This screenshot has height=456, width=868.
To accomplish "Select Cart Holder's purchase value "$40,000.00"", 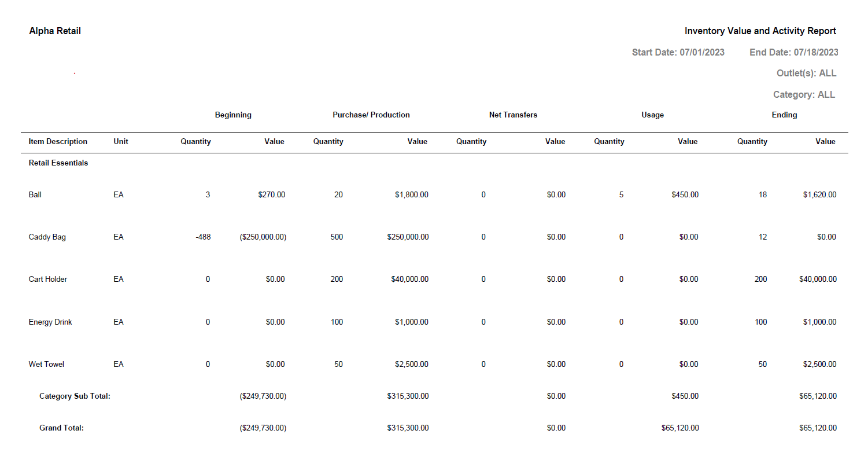I will (x=410, y=280).
